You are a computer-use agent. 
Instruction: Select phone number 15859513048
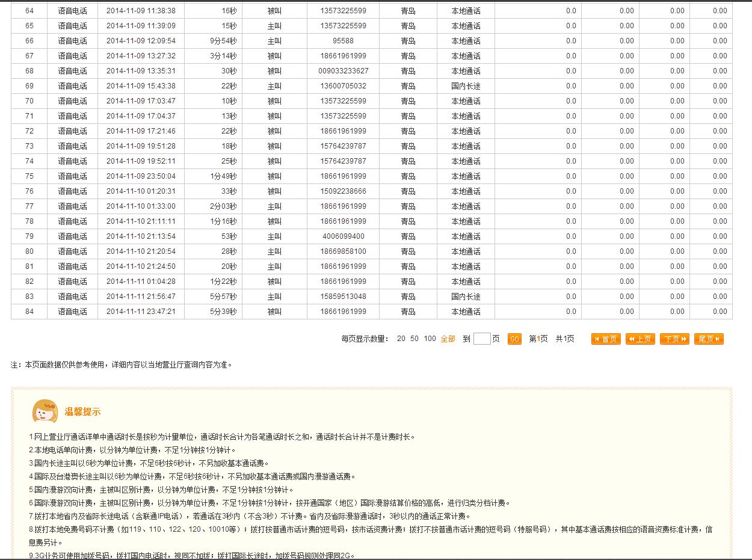point(343,297)
